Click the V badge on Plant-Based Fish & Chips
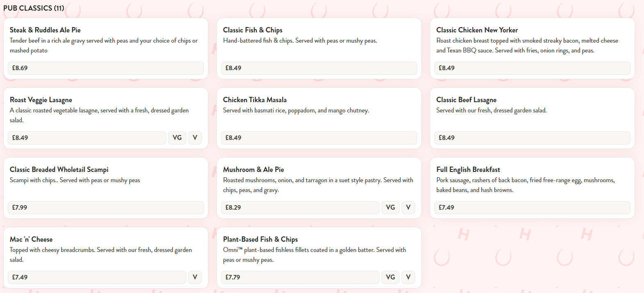Image resolution: width=644 pixels, height=293 pixels. click(x=408, y=277)
